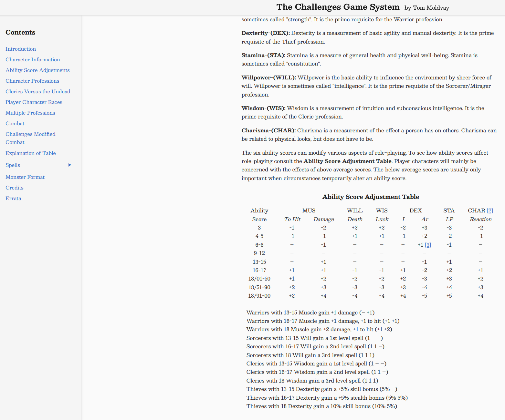This screenshot has height=420, width=505.
Task: Click the Ability Score Adjustment Table caption
Action: [371, 197]
